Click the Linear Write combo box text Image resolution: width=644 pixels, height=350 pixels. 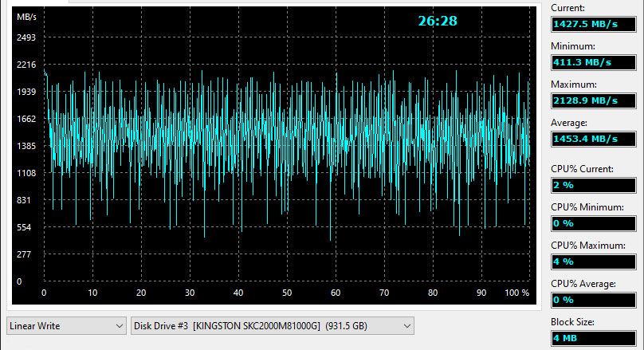tap(35, 326)
